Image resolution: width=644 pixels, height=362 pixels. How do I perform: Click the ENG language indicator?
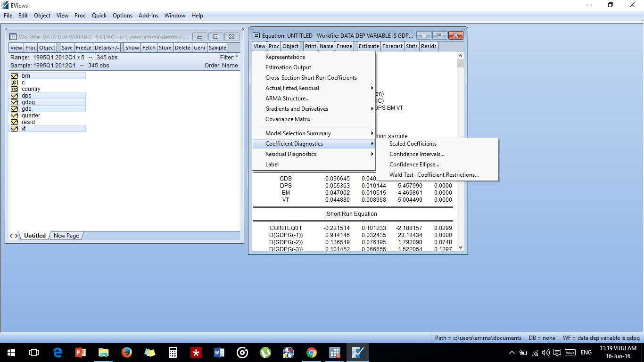[586, 352]
